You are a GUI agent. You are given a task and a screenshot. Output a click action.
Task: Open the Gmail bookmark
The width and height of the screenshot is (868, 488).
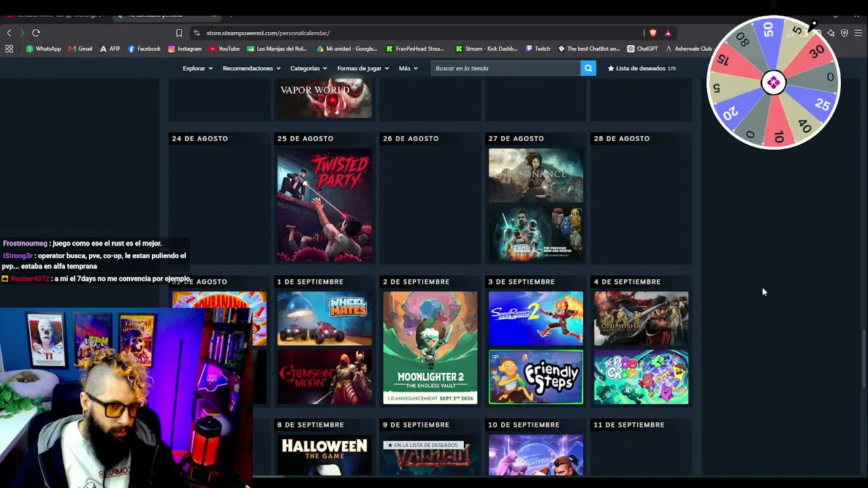pos(80,49)
